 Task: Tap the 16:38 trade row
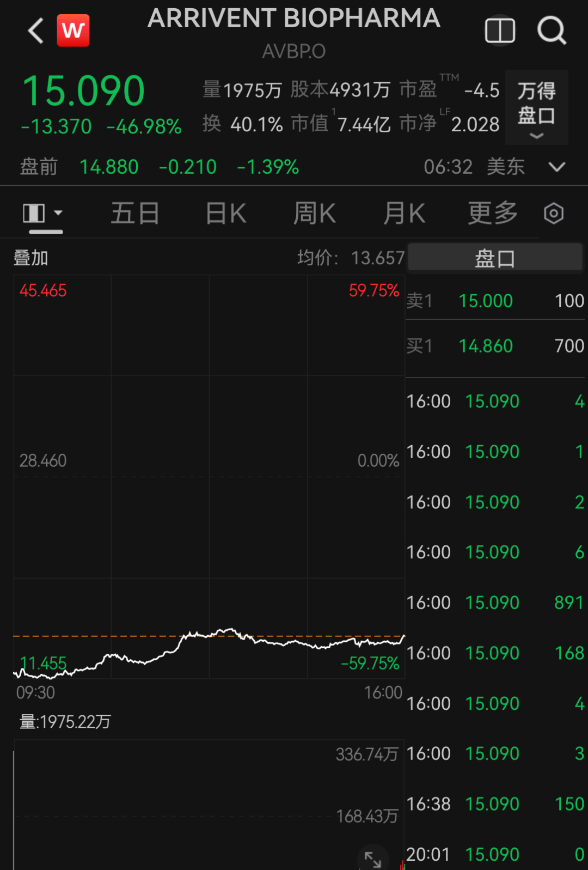point(495,804)
